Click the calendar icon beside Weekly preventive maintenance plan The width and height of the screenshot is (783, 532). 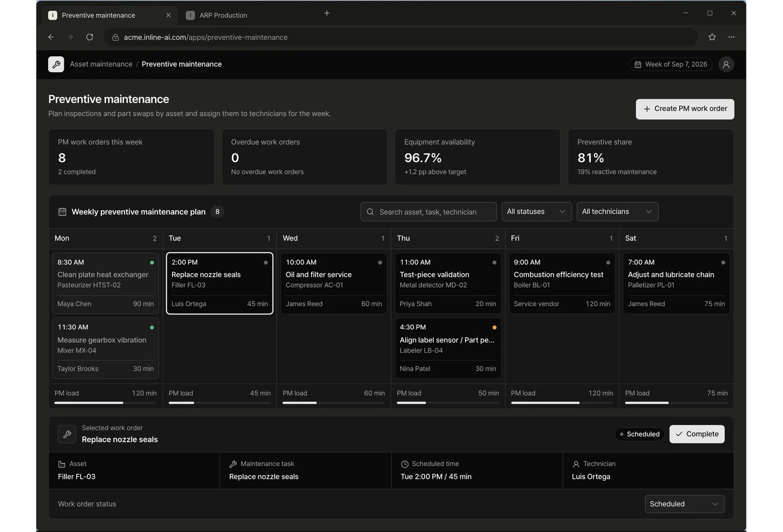coord(62,212)
